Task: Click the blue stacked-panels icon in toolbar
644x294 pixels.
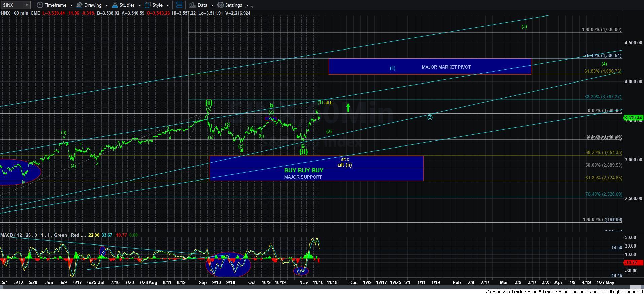Action: (179, 5)
